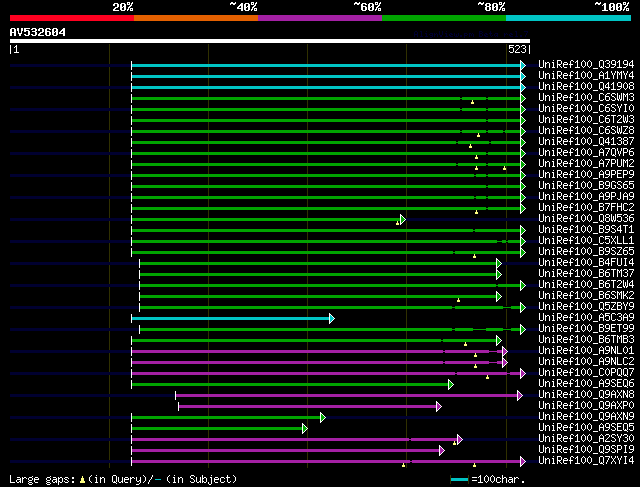
Task: Choose UniRef100_B4FUI4 label
Action: 586,263
